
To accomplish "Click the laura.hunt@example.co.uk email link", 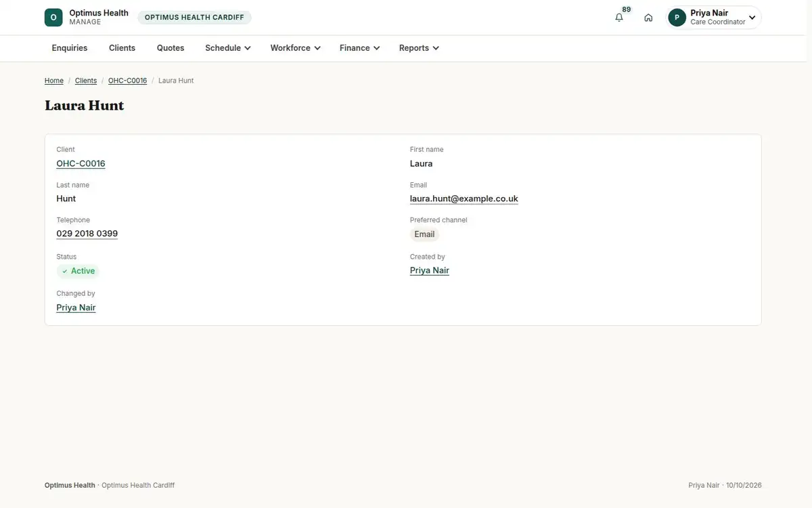I will [464, 198].
